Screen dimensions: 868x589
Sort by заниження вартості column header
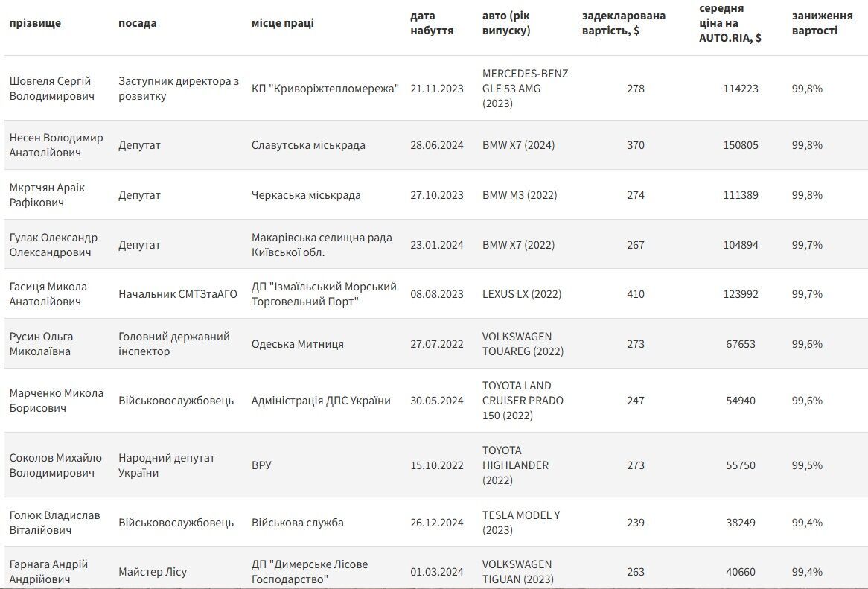point(822,23)
